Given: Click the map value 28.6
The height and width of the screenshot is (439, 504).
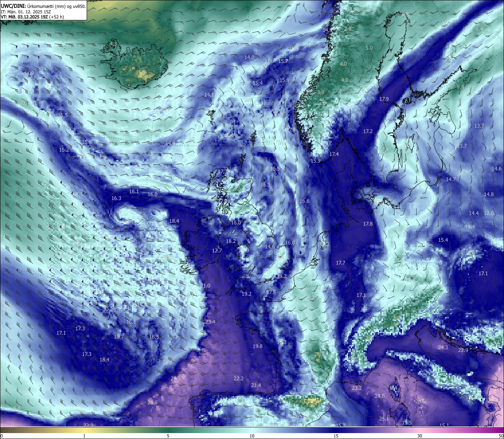Looking at the screenshot, I should point(420,401).
